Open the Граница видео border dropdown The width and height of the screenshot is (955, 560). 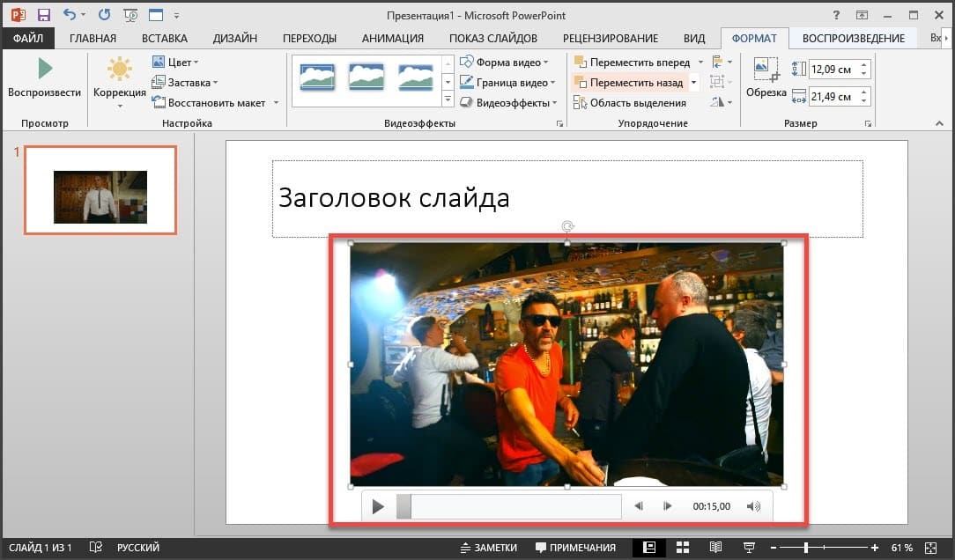[x=507, y=82]
